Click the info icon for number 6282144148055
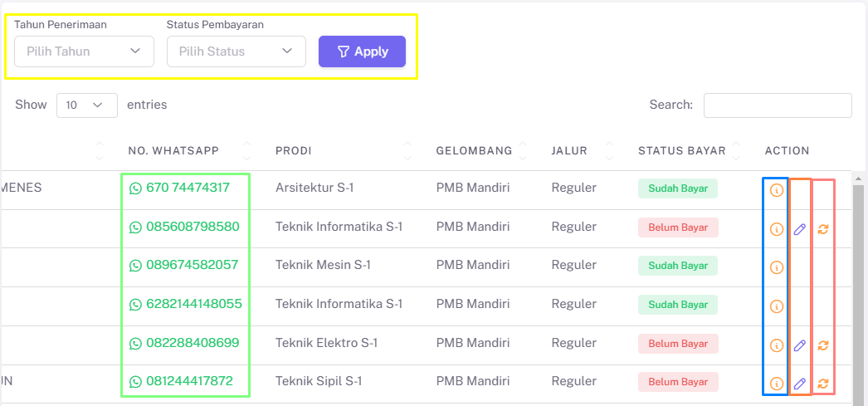Screen dimensions: 868x406 click(777, 306)
